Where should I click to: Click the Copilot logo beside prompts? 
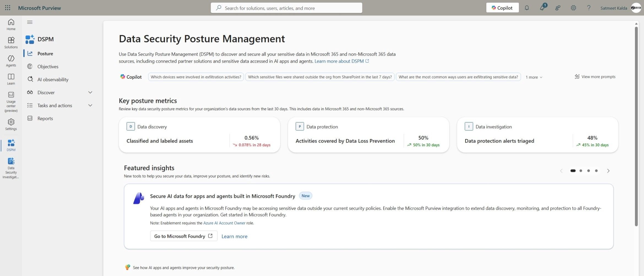123,77
